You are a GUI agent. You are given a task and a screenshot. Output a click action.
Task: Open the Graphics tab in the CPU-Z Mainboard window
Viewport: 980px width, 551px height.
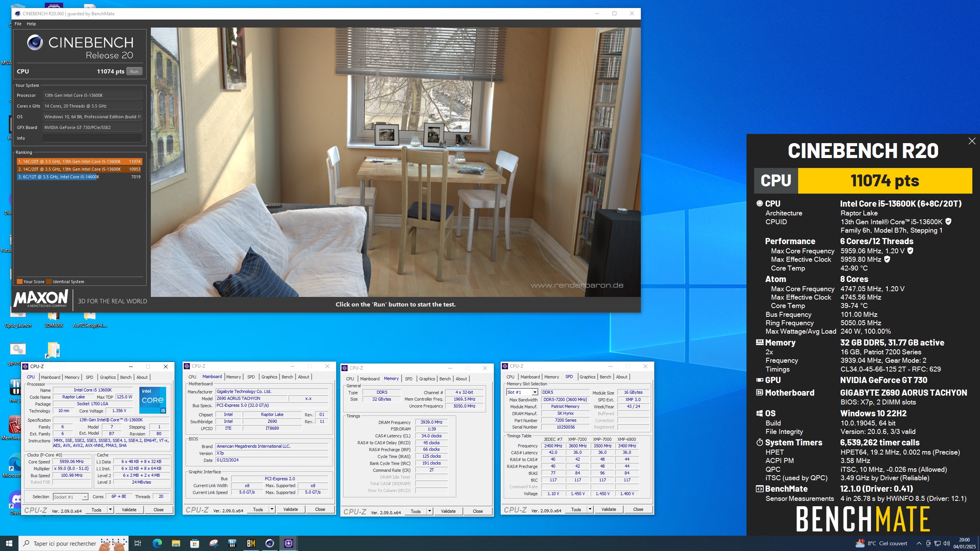click(x=269, y=377)
